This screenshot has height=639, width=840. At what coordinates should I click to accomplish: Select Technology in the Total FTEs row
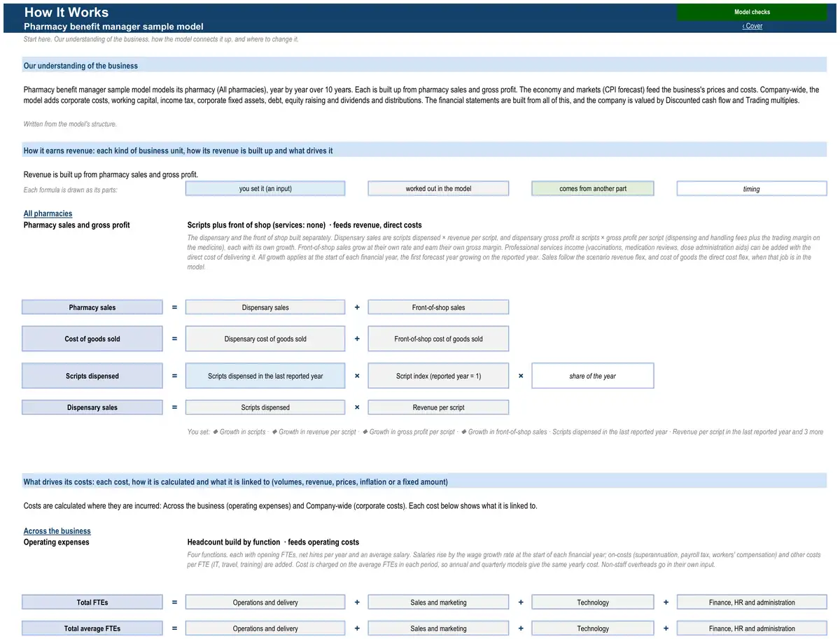click(x=593, y=602)
